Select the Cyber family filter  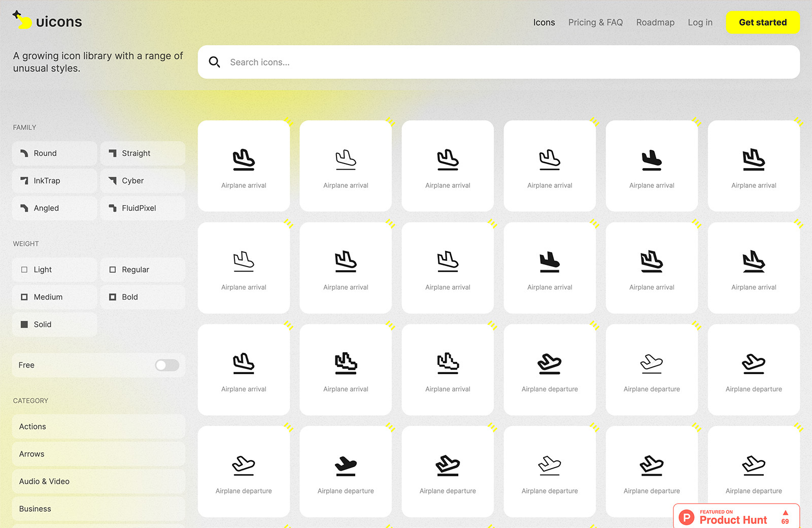(143, 181)
